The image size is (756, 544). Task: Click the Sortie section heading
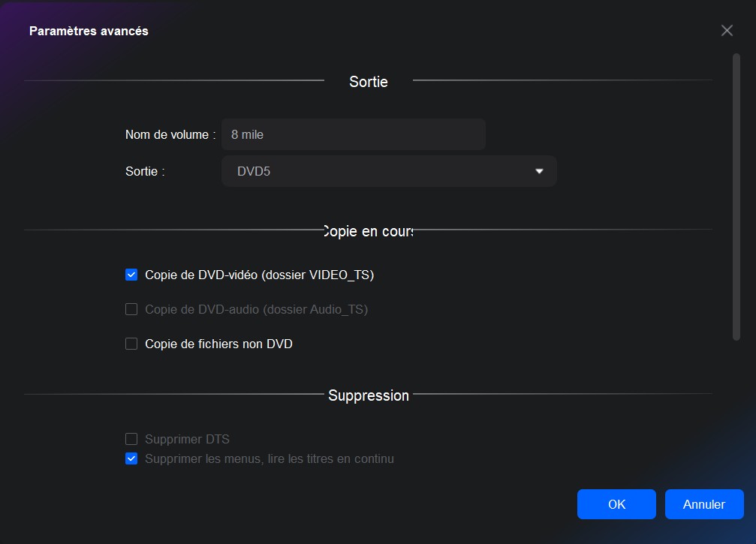click(x=368, y=82)
